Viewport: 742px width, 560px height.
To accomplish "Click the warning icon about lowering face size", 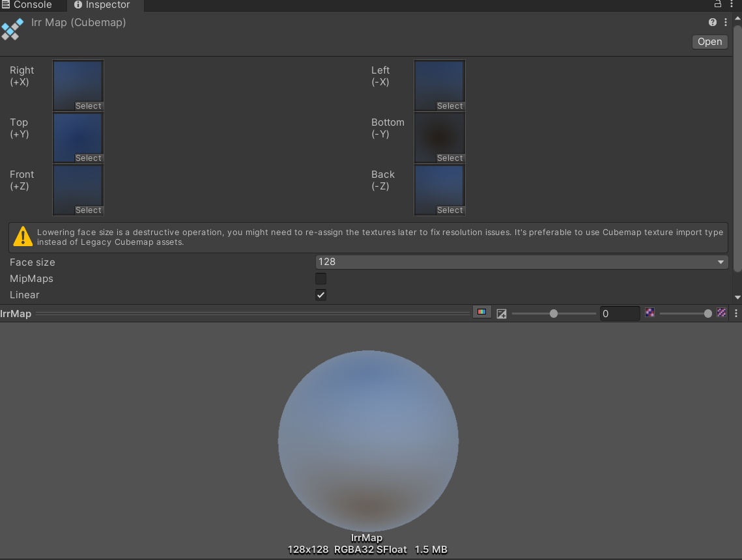I will pos(22,236).
